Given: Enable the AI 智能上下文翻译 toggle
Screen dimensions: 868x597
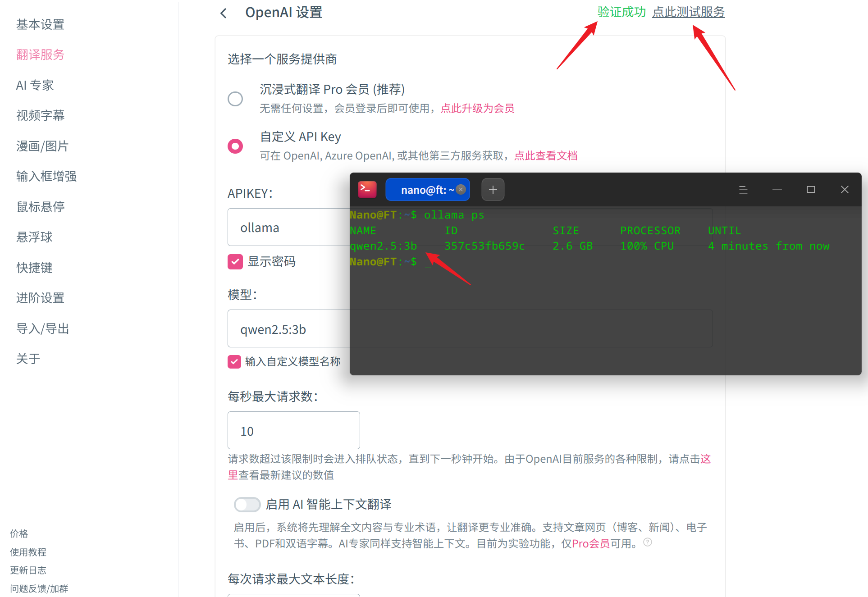Looking at the screenshot, I should (x=247, y=505).
